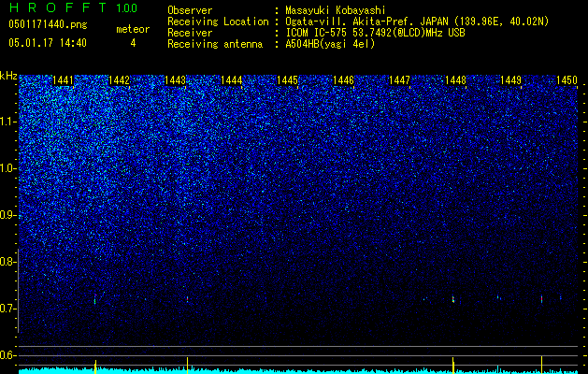Screen dimensions: 588x374
Task: Click the 1.0 kHz frequency label
Action: tap(8, 168)
